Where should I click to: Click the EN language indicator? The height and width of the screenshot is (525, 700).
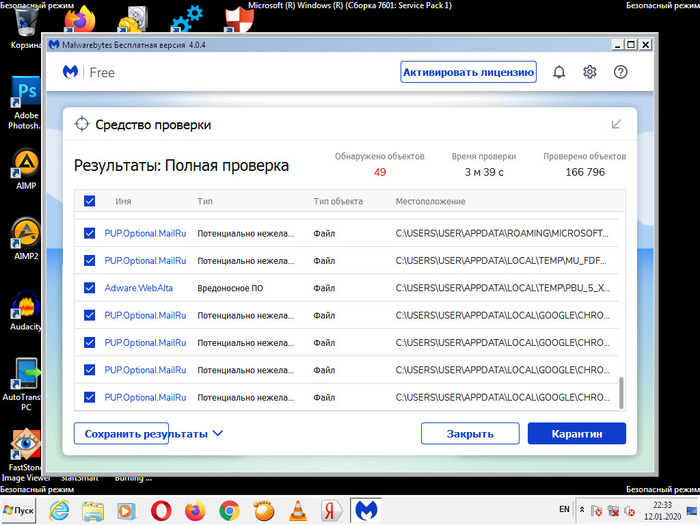click(x=564, y=509)
